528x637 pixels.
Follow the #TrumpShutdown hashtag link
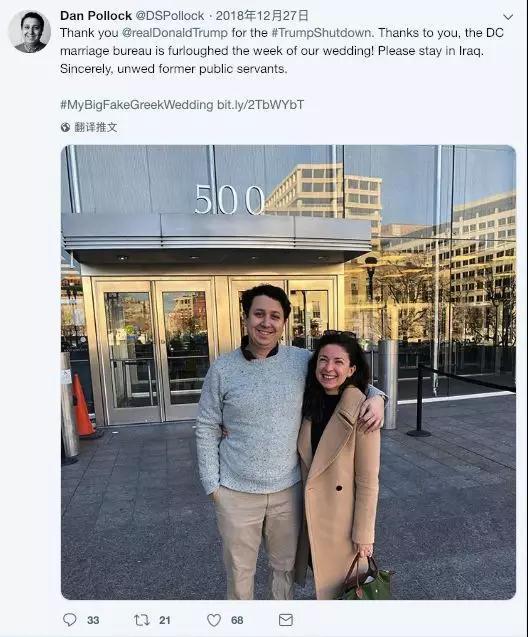[x=321, y=33]
